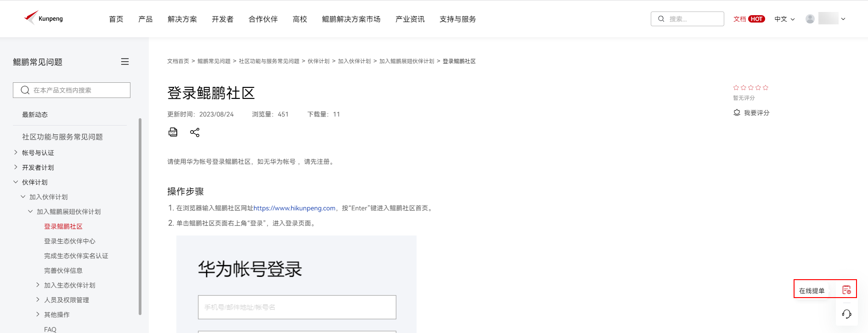Go to 社区功能与服务常见问题 breadcrumb
The width and height of the screenshot is (868, 333).
pos(269,61)
